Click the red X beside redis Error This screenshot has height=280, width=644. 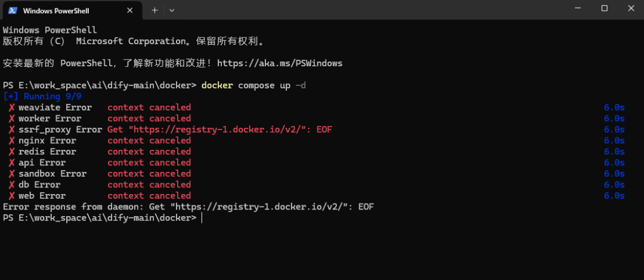coord(11,152)
